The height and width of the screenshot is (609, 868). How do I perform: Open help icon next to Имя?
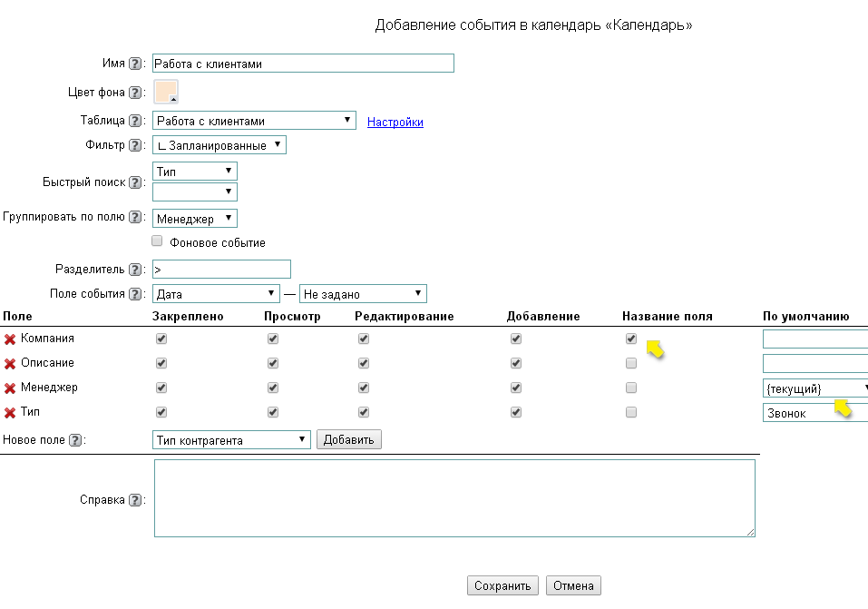tap(135, 64)
